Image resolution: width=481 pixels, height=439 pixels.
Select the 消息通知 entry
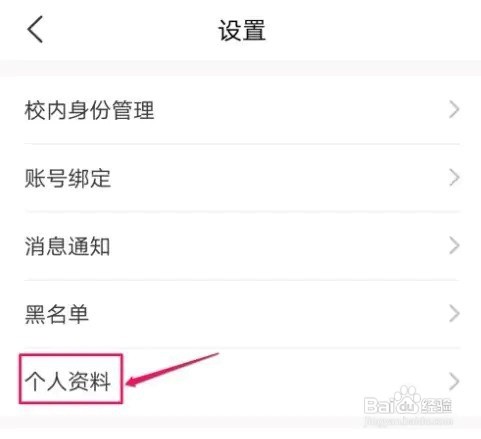242,246
